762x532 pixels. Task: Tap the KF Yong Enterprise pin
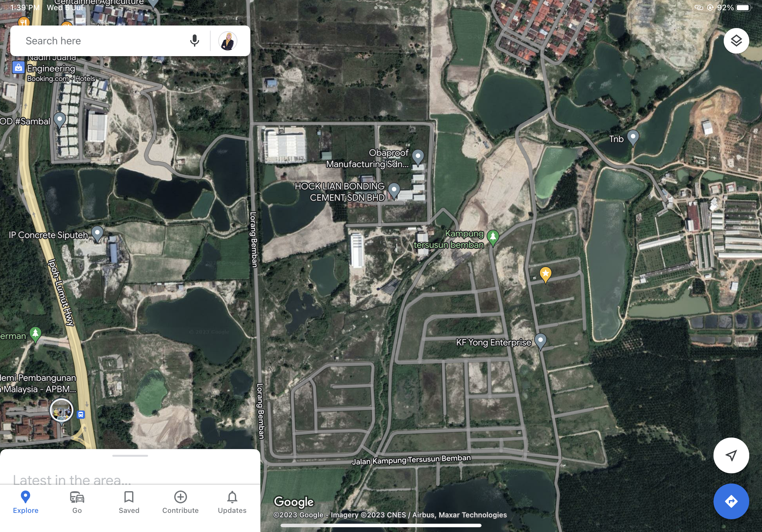(540, 340)
